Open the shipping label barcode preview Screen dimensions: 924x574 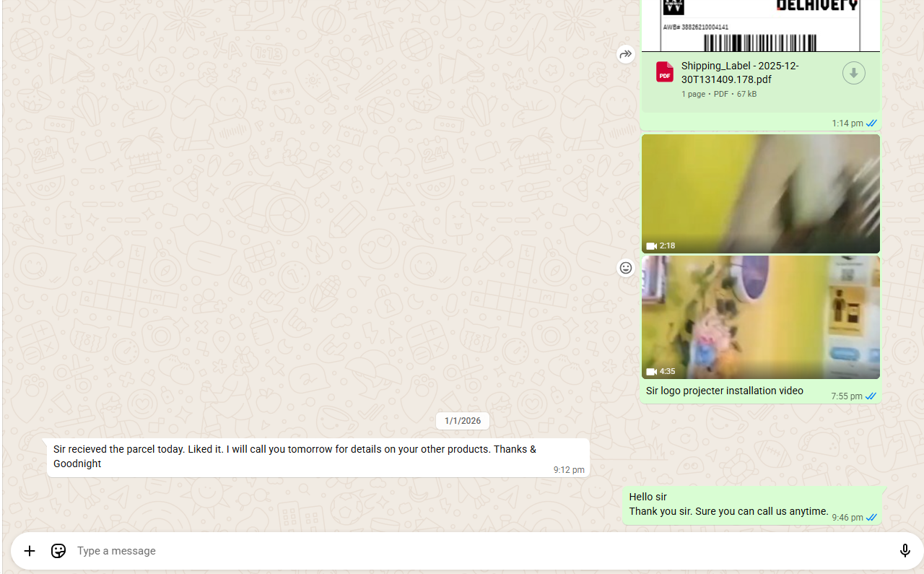click(760, 25)
